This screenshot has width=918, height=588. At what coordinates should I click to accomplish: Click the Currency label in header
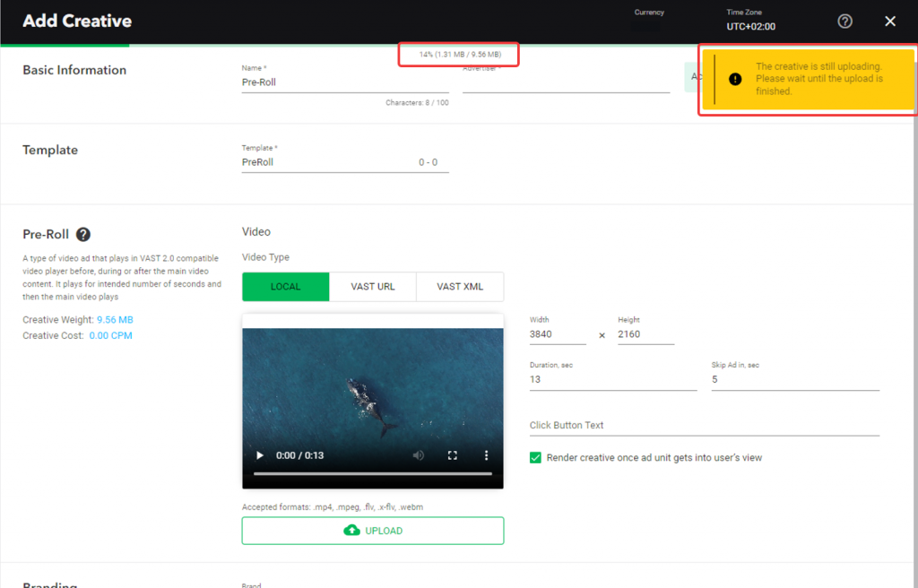649,13
